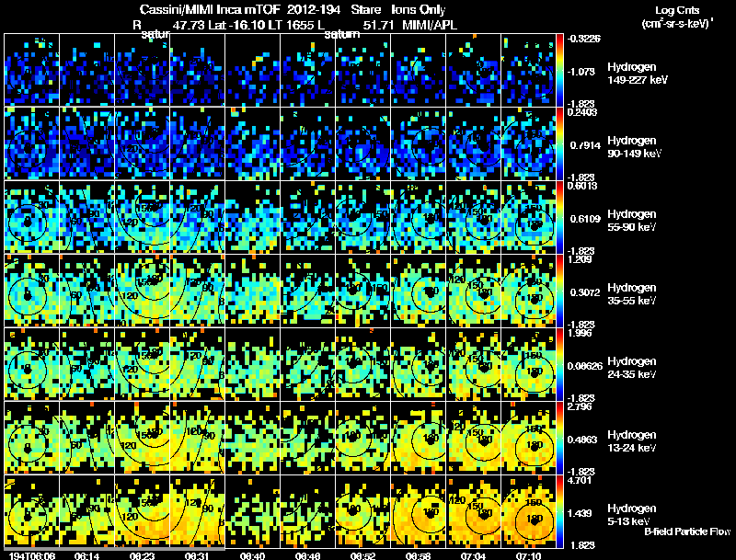Click the colorbar beside the 90-149 keV row
This screenshot has width=736, height=560.
[x=559, y=143]
